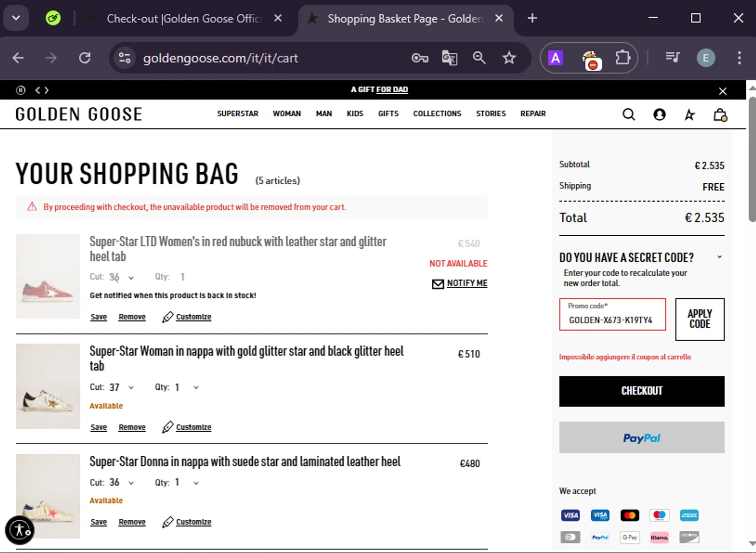Open the password manager key icon

(x=420, y=58)
